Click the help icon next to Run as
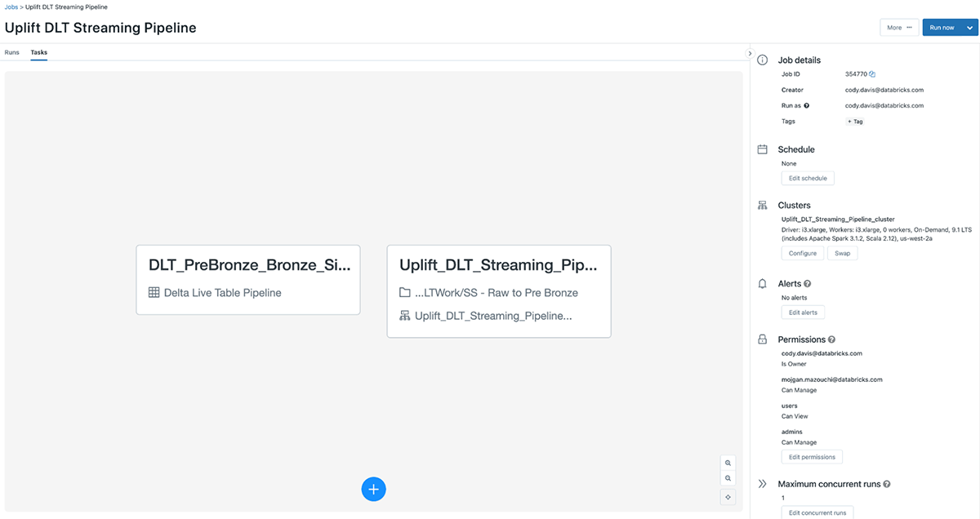This screenshot has width=980, height=519. click(806, 106)
